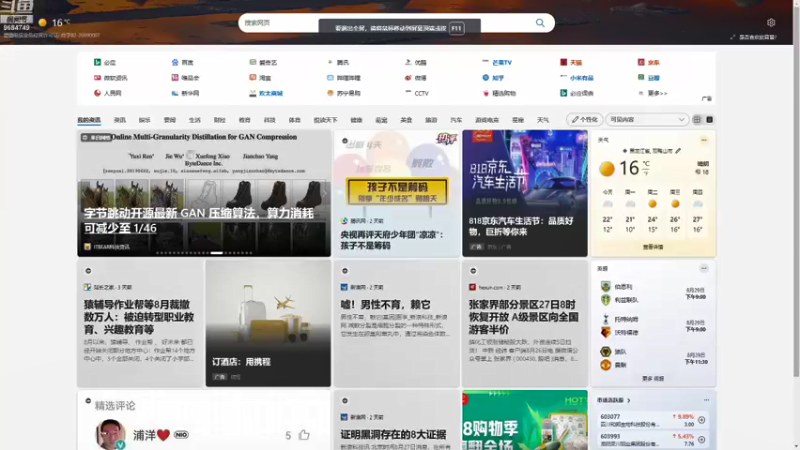Open the 必应 quick link icon
The height and width of the screenshot is (450, 800).
(x=97, y=62)
